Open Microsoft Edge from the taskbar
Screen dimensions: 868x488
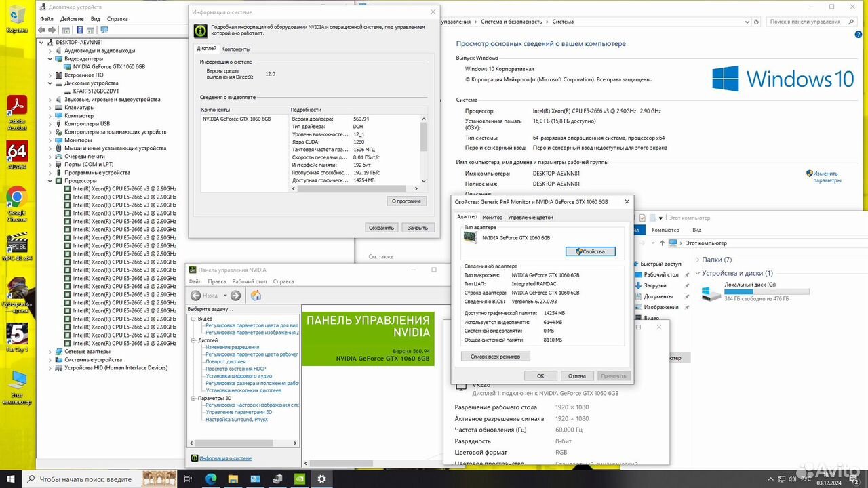pos(211,479)
